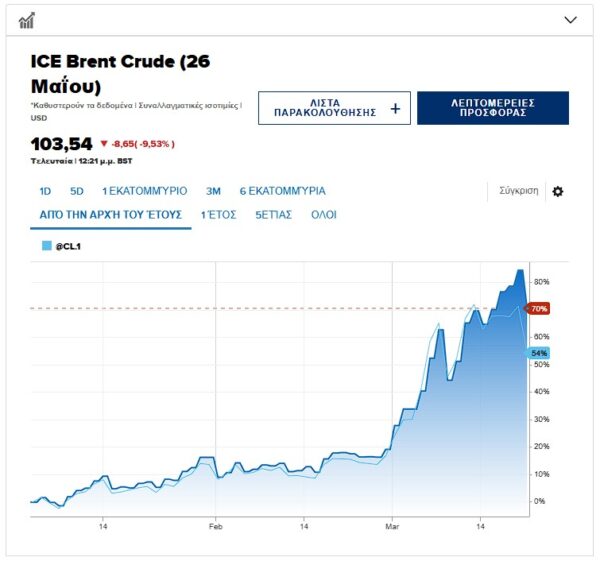Select the 6 ΕΚΑΤΟΜΜΥΡΙΑ range
Viewport: 600px width, 565px height.
[282, 191]
